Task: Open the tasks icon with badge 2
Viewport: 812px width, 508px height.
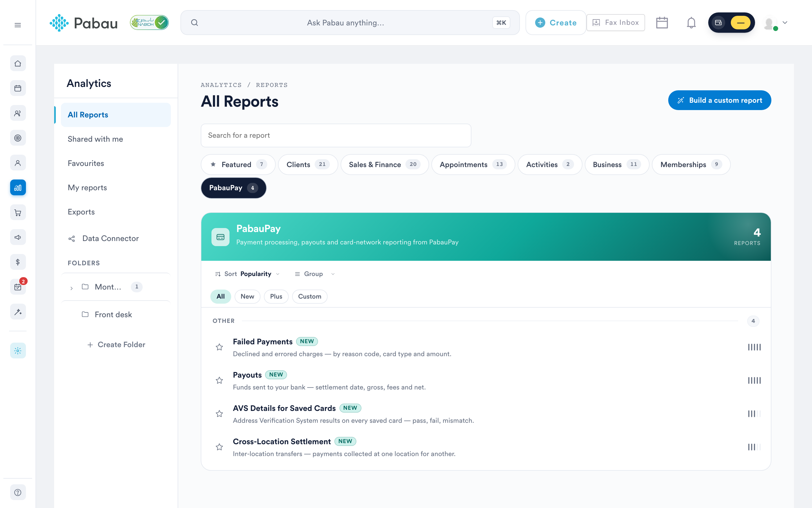Action: point(18,287)
